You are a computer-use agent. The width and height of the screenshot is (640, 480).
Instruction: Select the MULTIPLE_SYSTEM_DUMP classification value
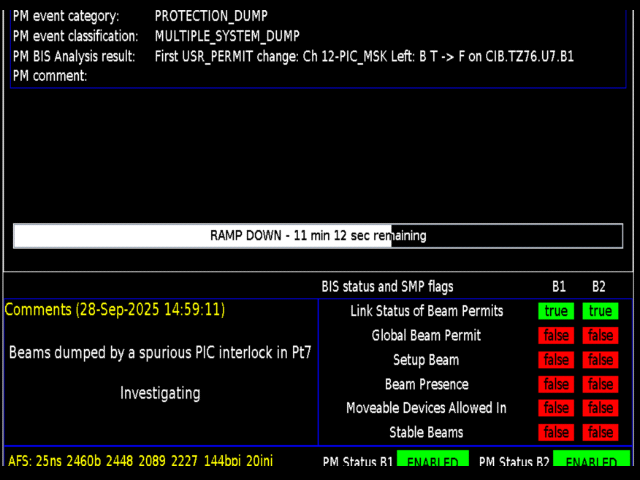click(227, 36)
